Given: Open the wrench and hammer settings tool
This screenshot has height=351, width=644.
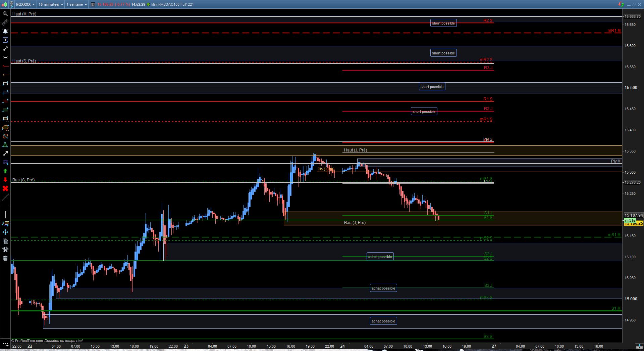Looking at the screenshot, I should coord(5,250).
